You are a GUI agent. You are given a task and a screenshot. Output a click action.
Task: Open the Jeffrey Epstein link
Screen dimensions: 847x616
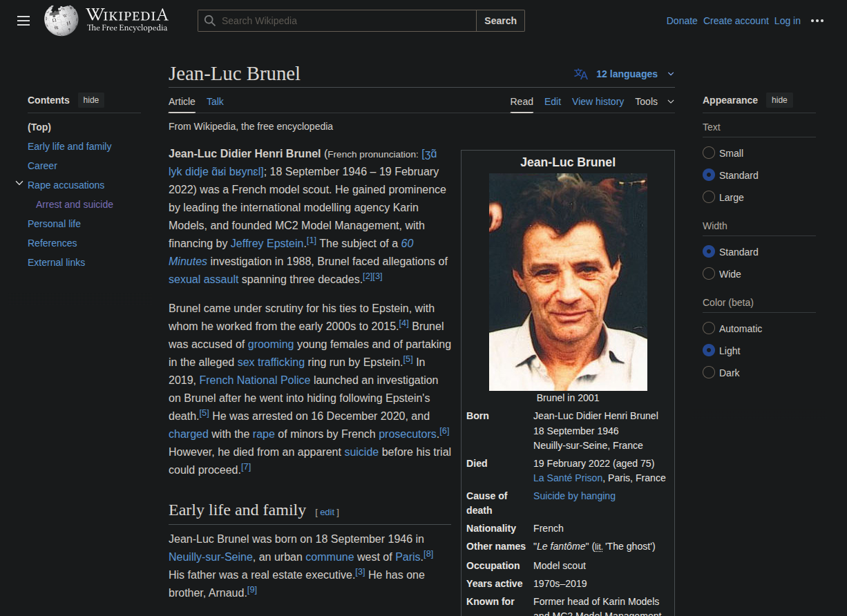(267, 243)
